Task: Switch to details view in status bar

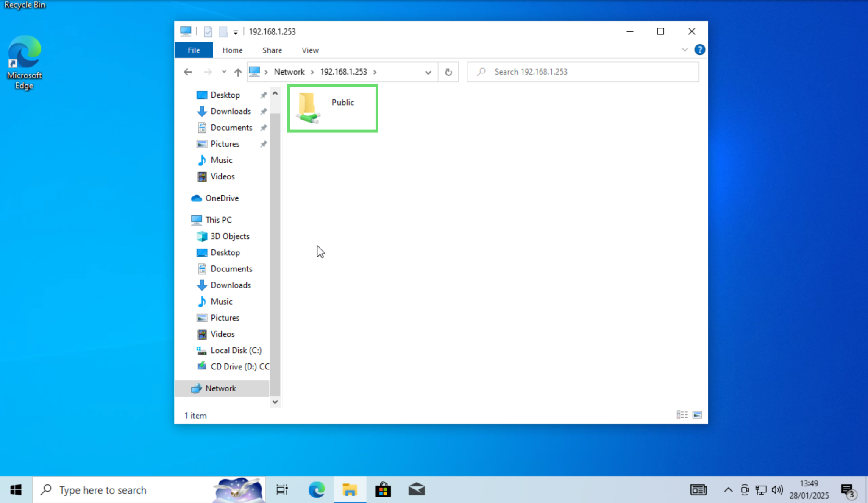Action: [682, 414]
